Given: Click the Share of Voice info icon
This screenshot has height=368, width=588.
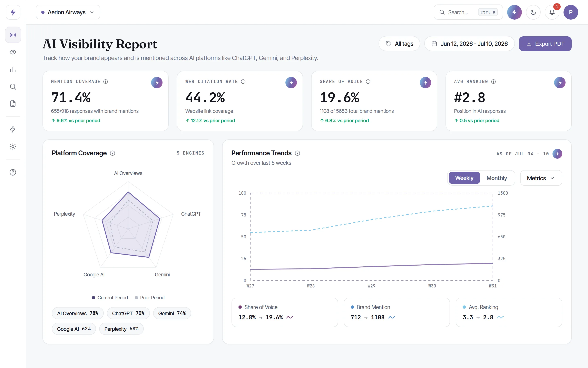Looking at the screenshot, I should (368, 82).
